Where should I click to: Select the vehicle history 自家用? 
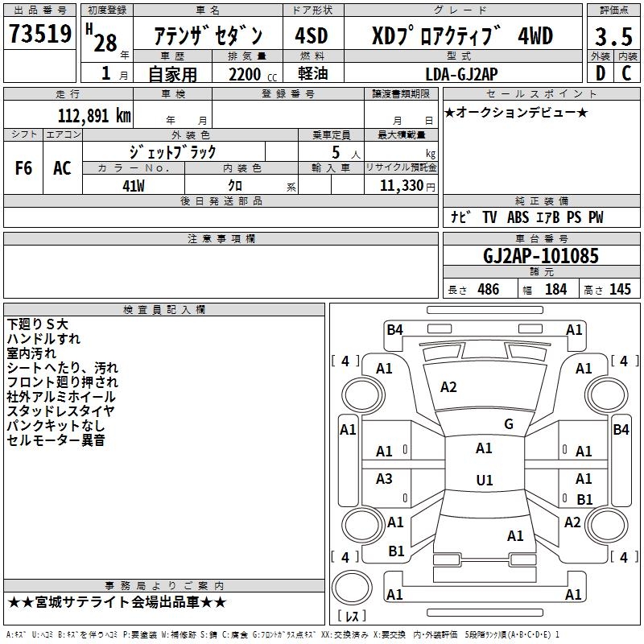tap(172, 74)
